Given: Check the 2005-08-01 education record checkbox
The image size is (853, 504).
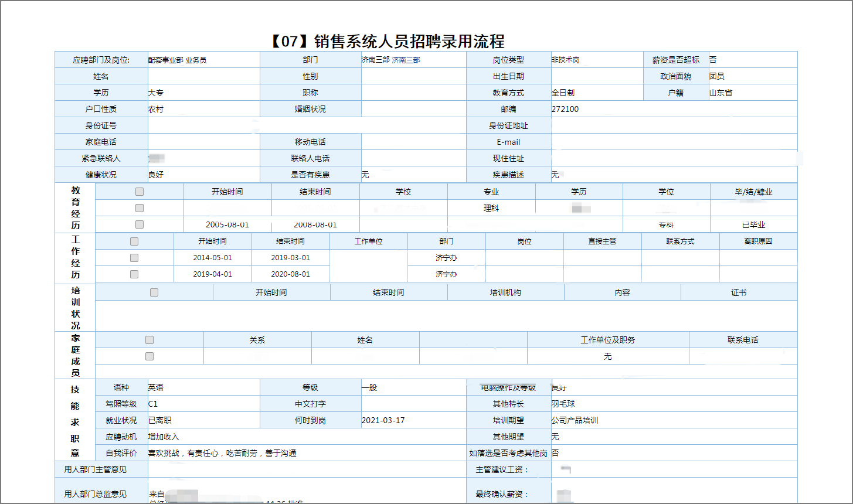Looking at the screenshot, I should [138, 224].
